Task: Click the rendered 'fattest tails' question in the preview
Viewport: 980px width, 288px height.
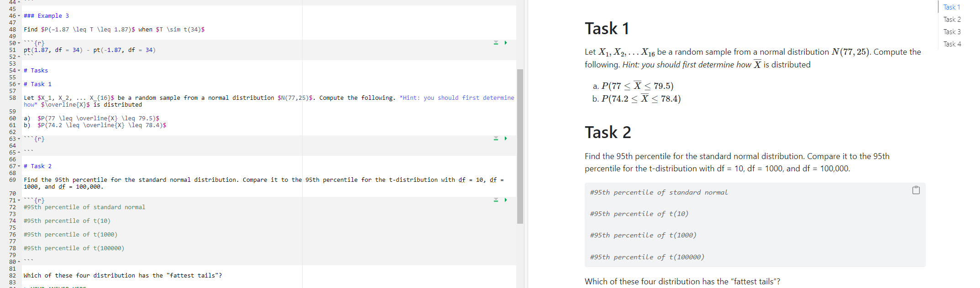Action: click(x=682, y=282)
